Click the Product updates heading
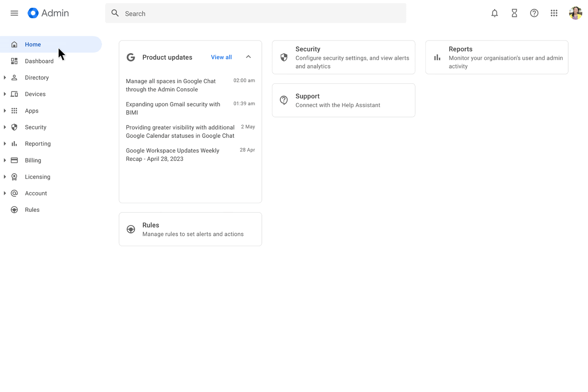 pos(167,57)
